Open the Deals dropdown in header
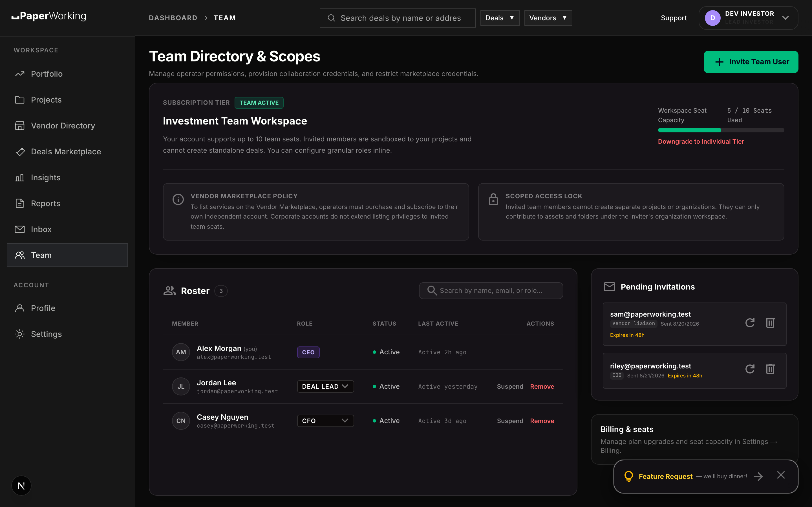Image resolution: width=812 pixels, height=507 pixels. pos(500,18)
